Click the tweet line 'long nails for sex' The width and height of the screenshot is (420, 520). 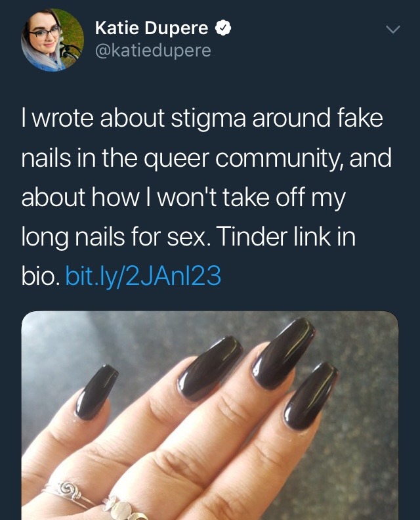pyautogui.click(x=116, y=237)
